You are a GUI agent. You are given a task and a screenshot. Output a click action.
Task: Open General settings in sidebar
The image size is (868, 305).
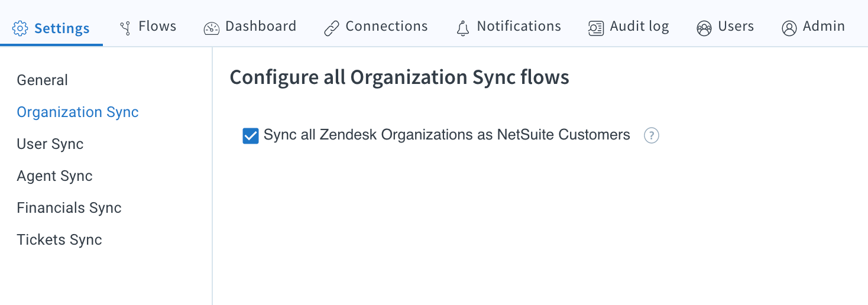[x=43, y=80]
